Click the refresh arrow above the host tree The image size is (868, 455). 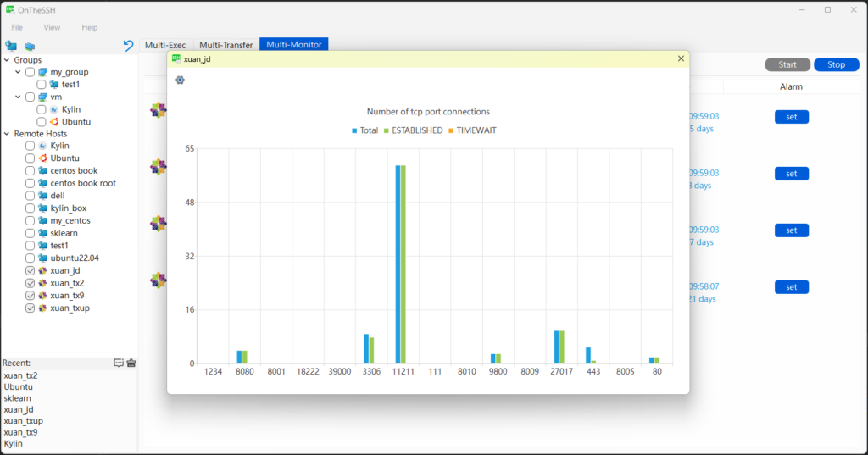(128, 46)
